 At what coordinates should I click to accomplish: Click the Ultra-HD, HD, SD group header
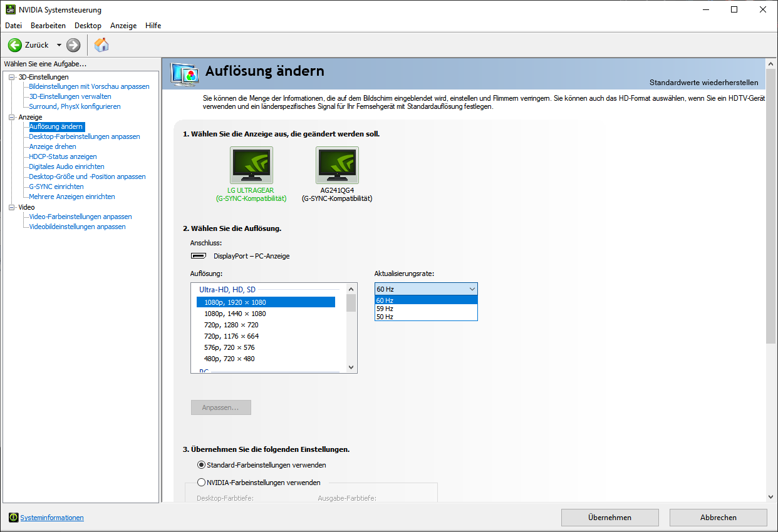point(227,290)
